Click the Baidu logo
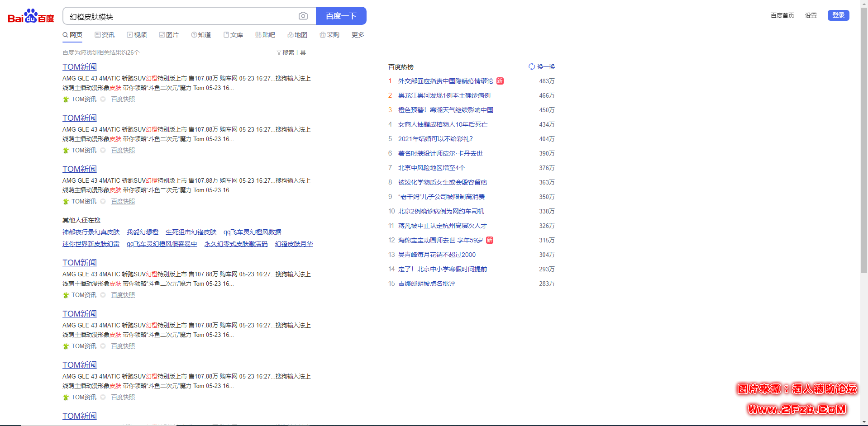 (31, 16)
